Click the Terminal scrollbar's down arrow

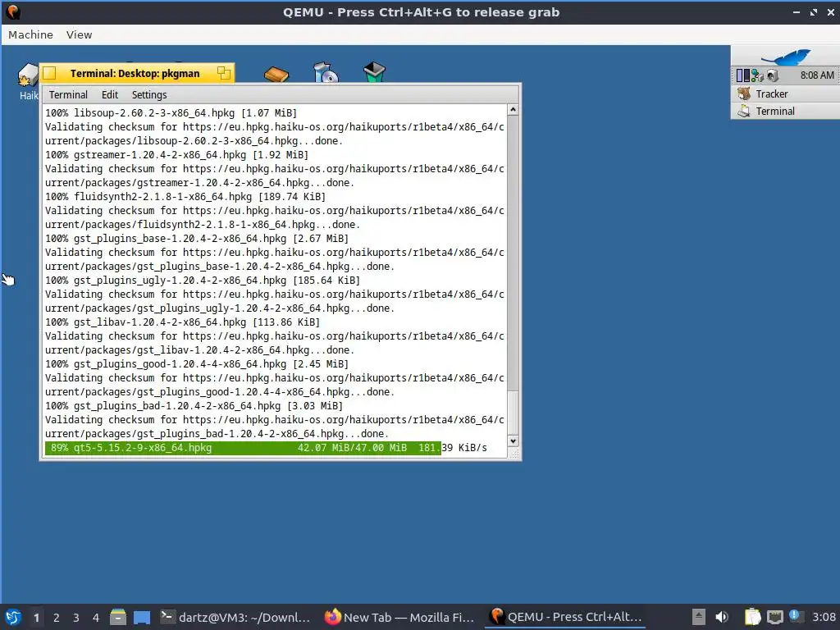point(513,441)
